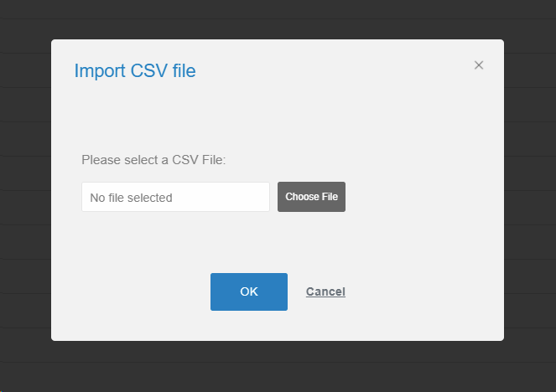Click inside the file path input box
Screen dimensions: 556x392
point(175,198)
